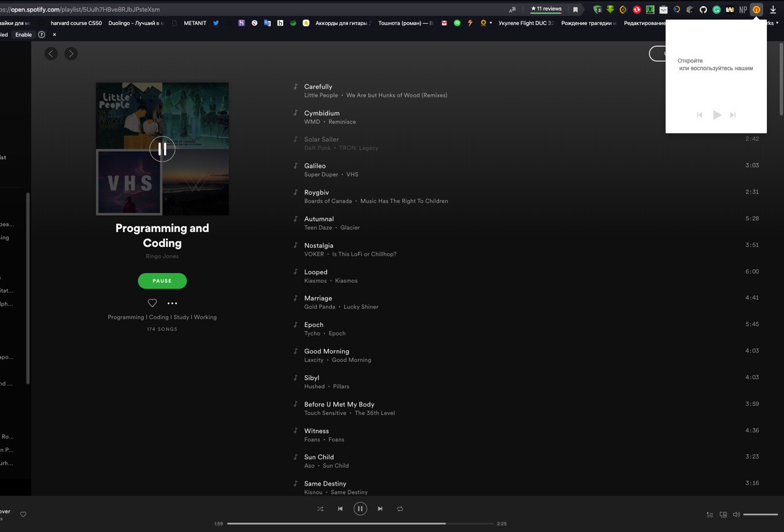Go back with the left arrow button
This screenshot has height=532, width=784.
click(x=51, y=54)
